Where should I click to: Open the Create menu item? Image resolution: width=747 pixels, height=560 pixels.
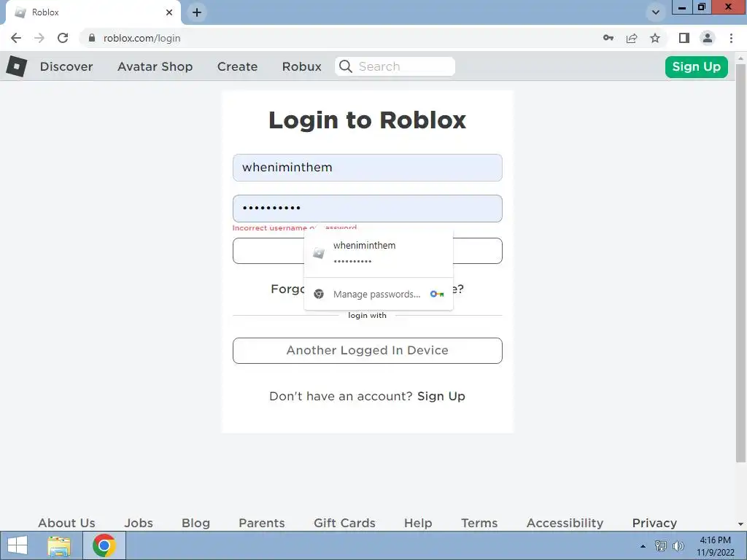237,66
